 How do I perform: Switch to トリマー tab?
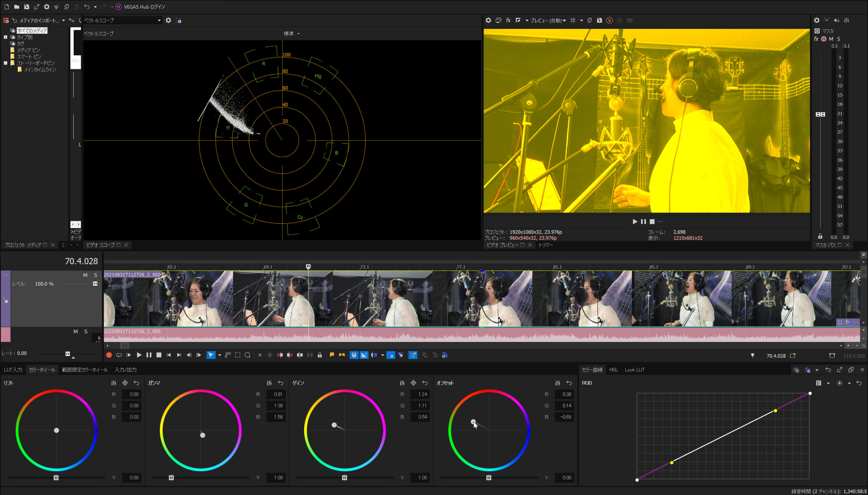[546, 245]
